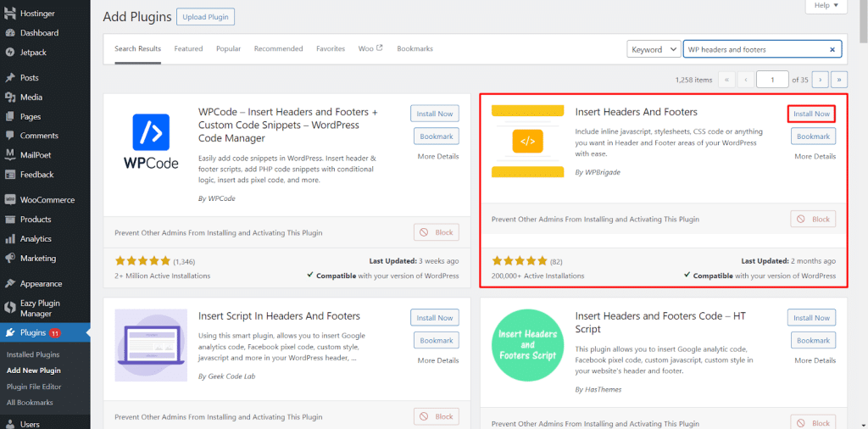
Task: Open the Jetpack sidebar icon
Action: [x=9, y=52]
